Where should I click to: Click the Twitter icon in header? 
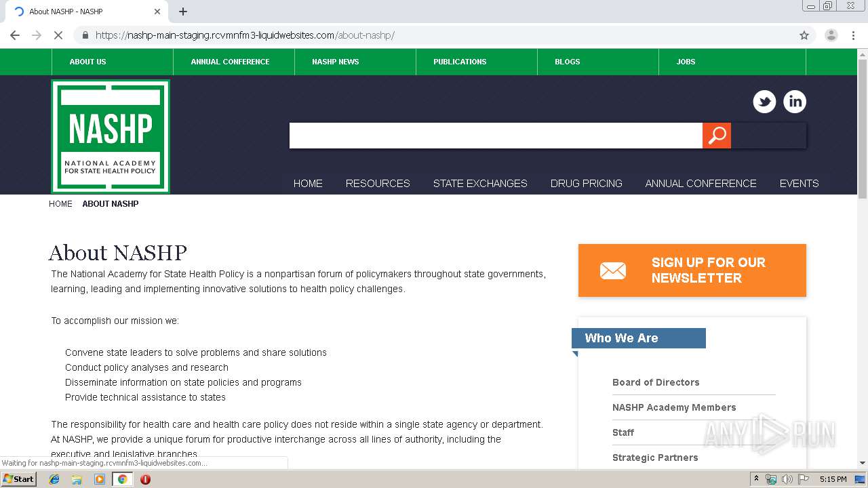764,102
